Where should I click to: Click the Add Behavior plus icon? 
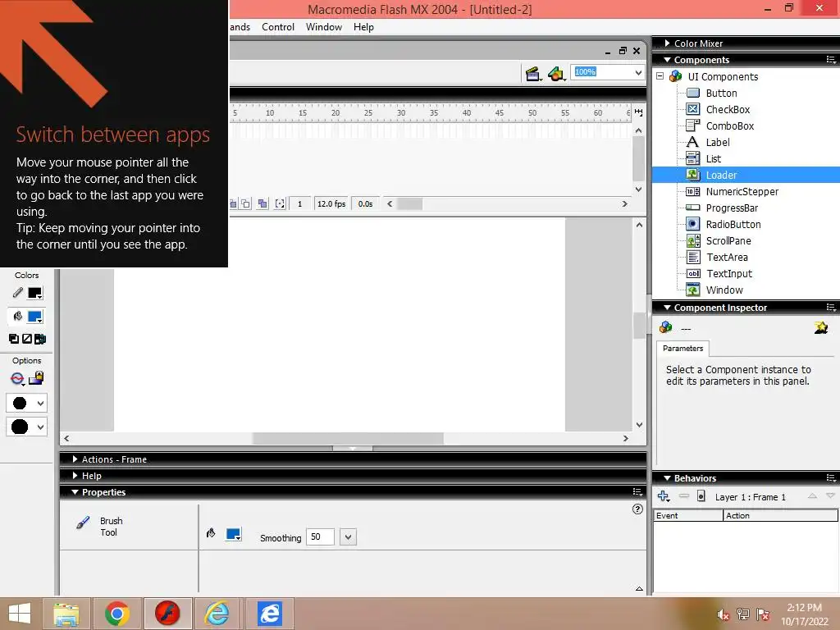coord(664,496)
